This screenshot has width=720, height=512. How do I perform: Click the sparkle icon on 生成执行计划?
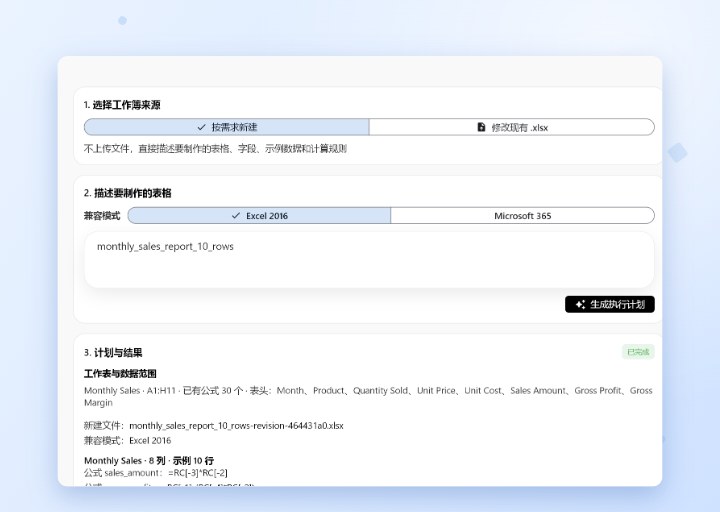pos(580,304)
